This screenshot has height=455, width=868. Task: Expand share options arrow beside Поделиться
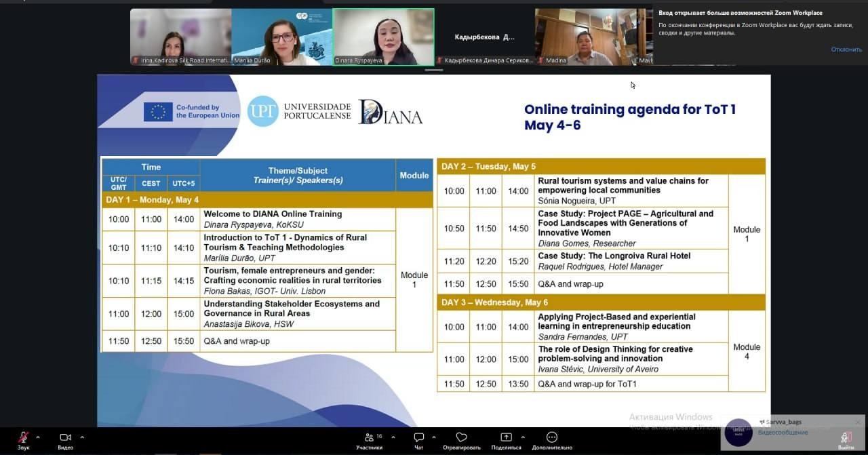(523, 437)
